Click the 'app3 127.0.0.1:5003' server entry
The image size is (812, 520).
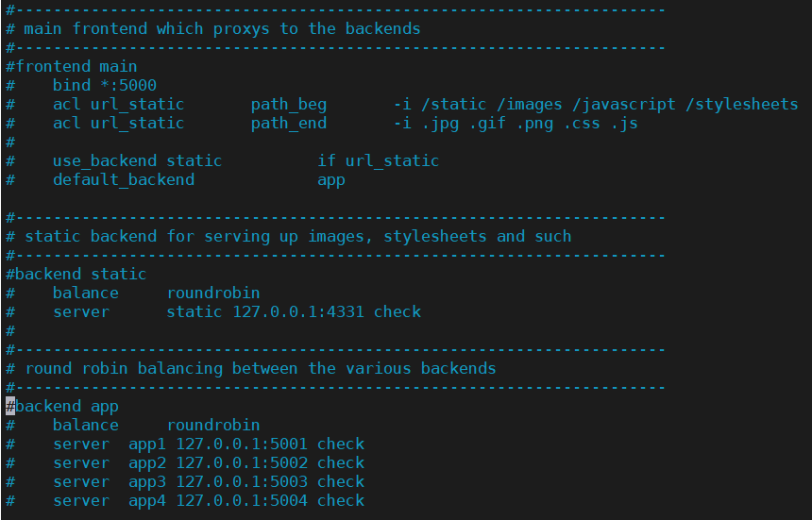218,481
